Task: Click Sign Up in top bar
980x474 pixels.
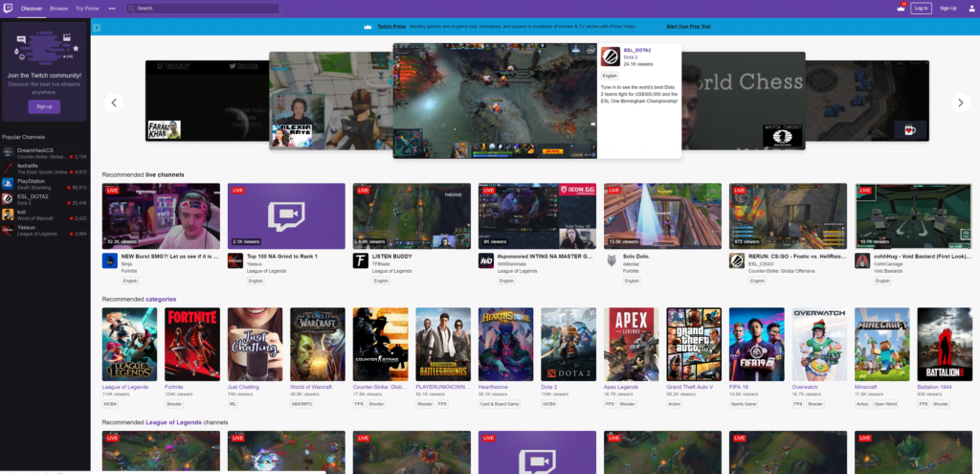Action: [x=948, y=8]
